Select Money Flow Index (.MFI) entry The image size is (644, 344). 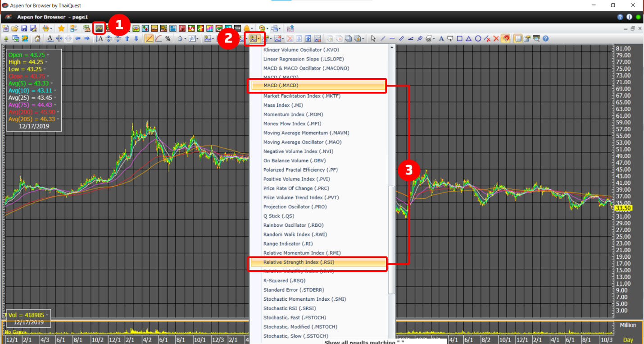286,124
